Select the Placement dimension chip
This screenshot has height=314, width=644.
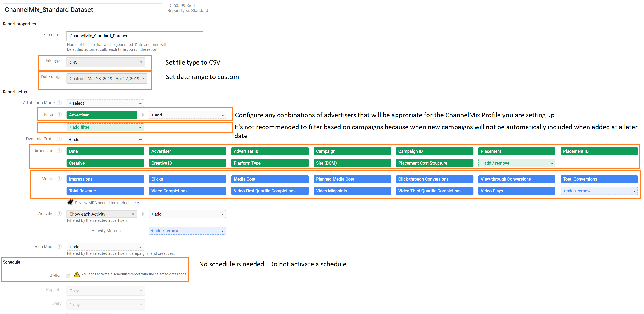tap(517, 151)
